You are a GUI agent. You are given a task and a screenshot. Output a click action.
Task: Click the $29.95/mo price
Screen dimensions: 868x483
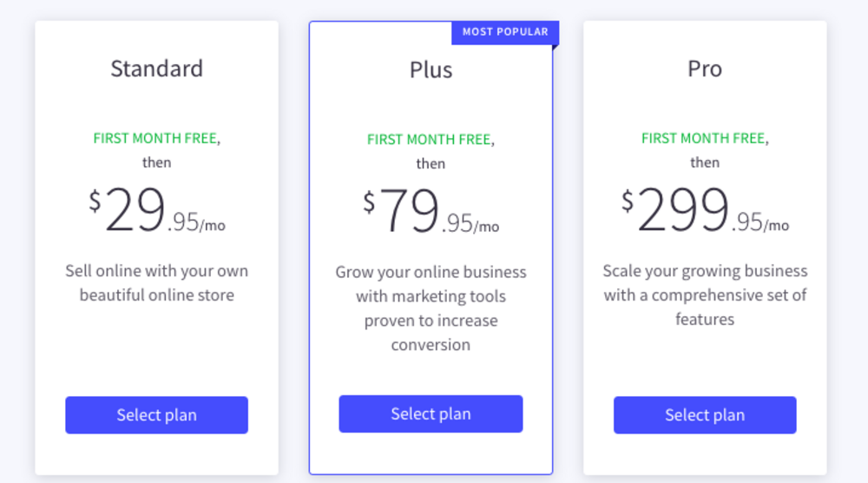point(156,212)
